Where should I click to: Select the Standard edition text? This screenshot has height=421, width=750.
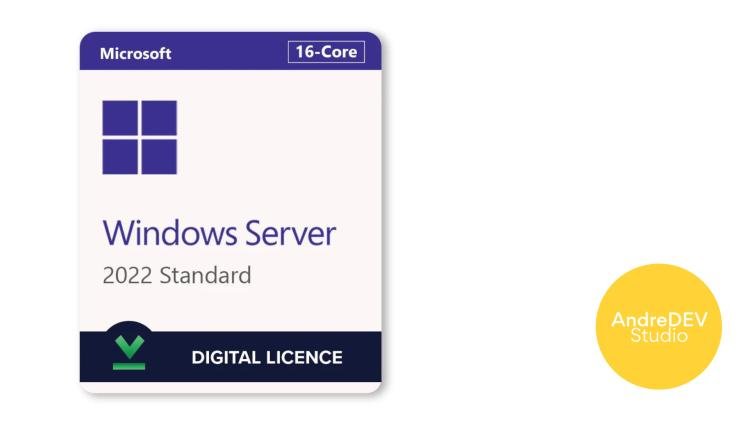point(205,276)
